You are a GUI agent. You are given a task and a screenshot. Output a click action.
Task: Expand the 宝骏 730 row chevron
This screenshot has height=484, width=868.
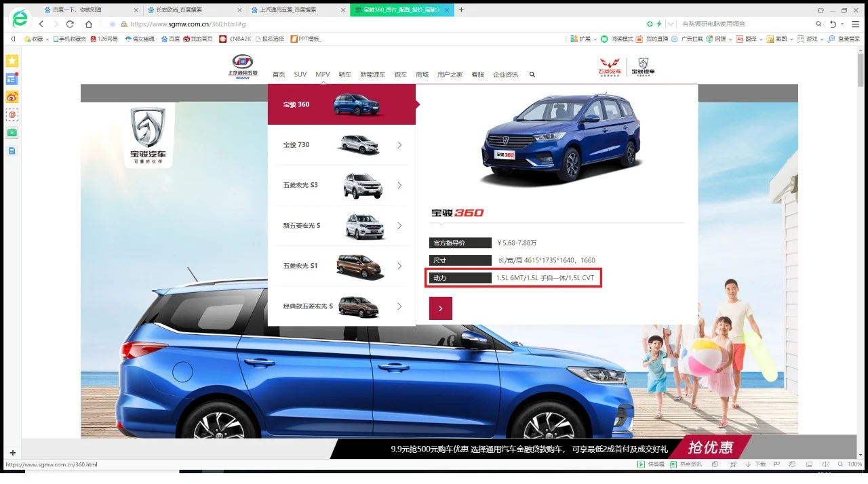click(399, 145)
